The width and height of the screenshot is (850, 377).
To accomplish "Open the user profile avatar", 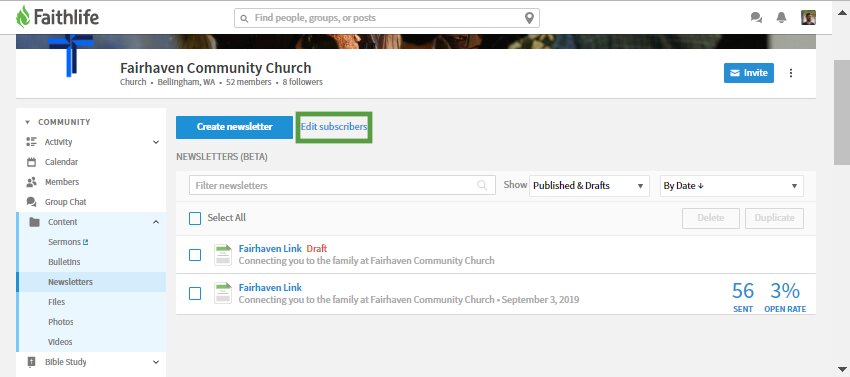I will click(x=808, y=18).
